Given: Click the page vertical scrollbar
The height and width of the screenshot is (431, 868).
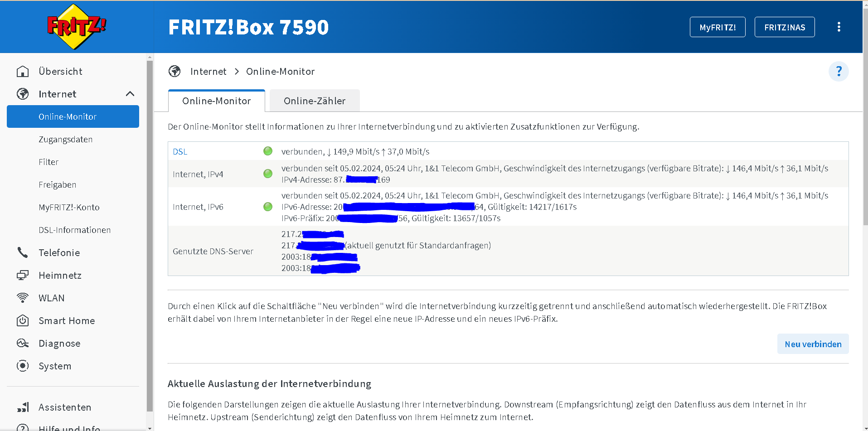Looking at the screenshot, I should click(x=865, y=118).
